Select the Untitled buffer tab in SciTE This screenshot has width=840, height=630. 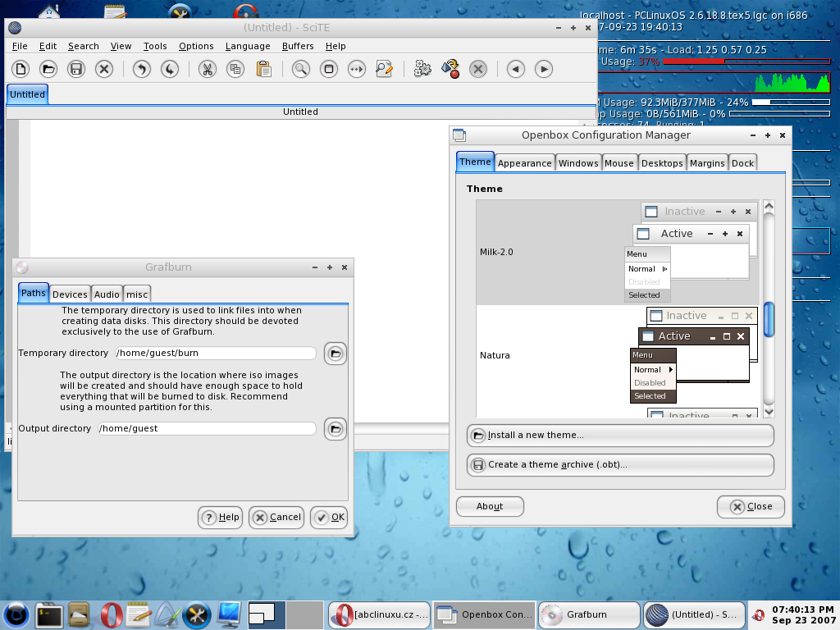coord(27,94)
